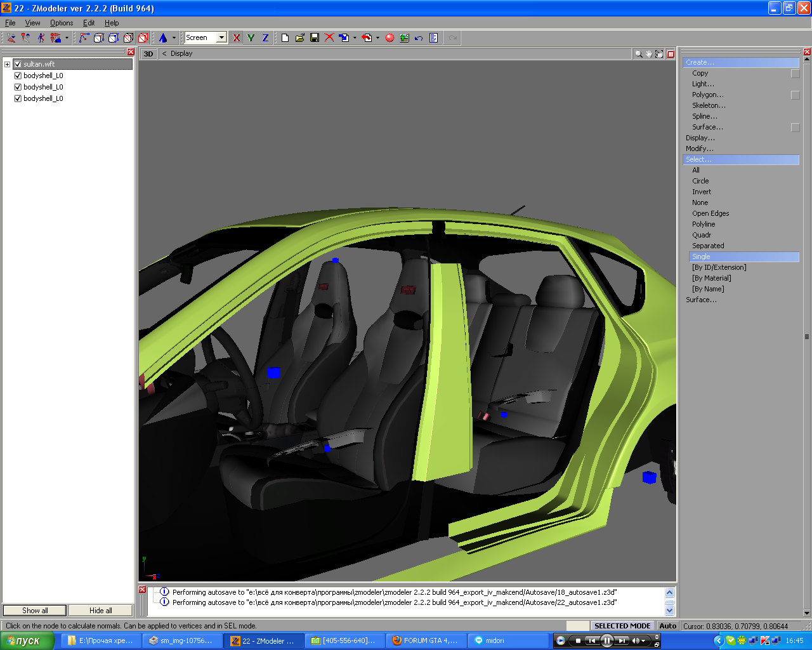Toggle the Y axis constraint

(251, 38)
